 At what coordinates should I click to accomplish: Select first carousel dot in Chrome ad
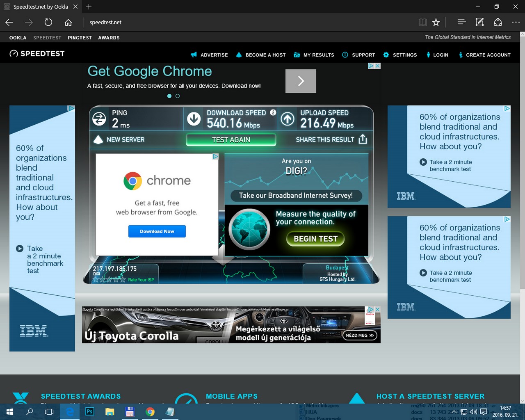point(169,96)
